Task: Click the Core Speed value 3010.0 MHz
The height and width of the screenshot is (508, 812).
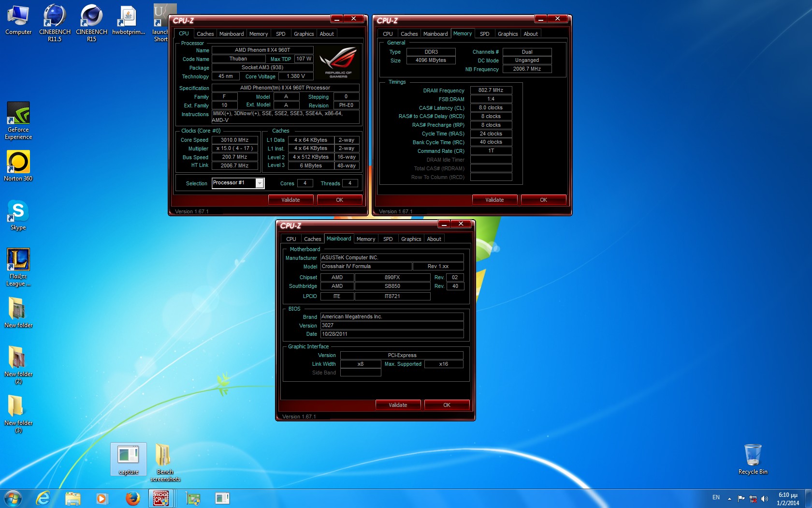Action: click(235, 140)
